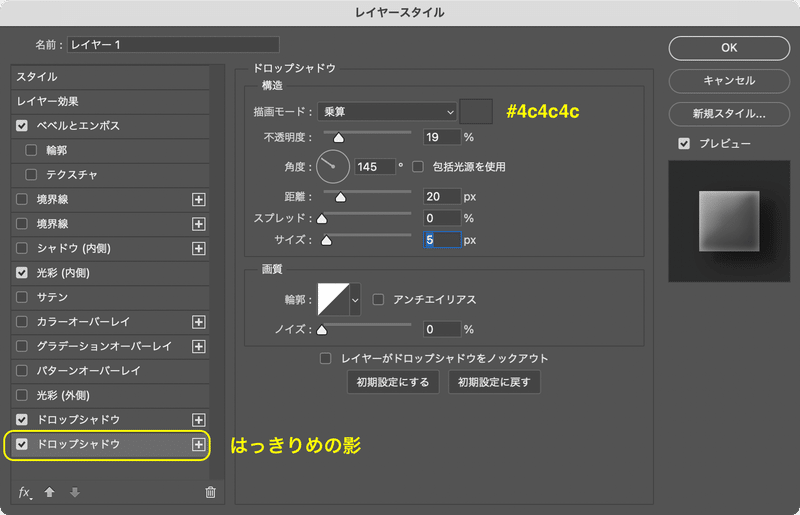Check レイヤーがドロップシャドウをノックアウト option
This screenshot has width=800, height=515.
pos(326,358)
